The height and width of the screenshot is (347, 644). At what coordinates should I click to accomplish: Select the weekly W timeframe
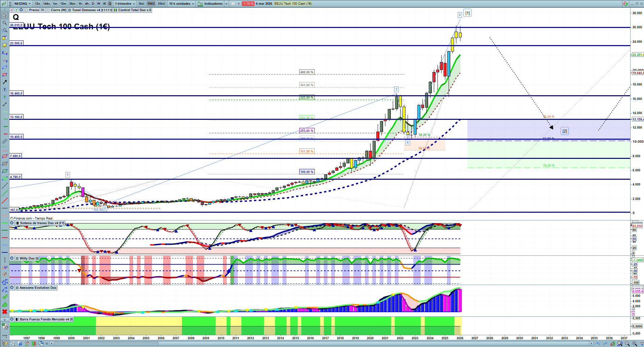99,4
